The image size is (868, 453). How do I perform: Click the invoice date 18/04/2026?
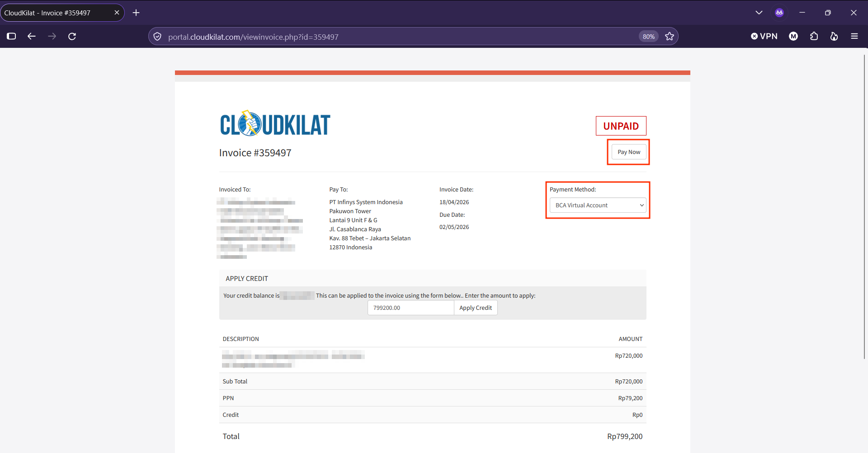click(x=454, y=202)
